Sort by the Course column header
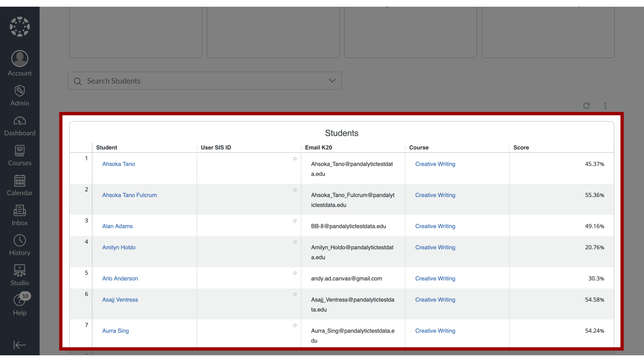The height and width of the screenshot is (362, 644). 419,147
